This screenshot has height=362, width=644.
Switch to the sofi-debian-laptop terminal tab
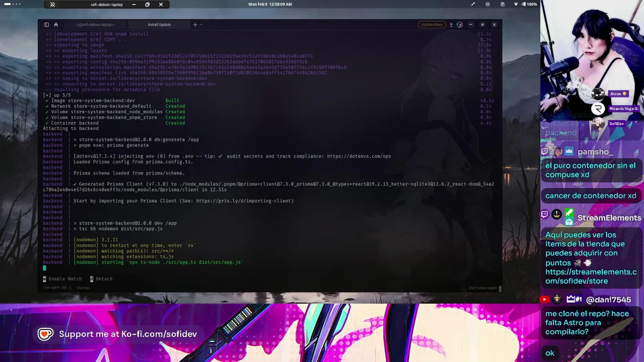tap(95, 25)
